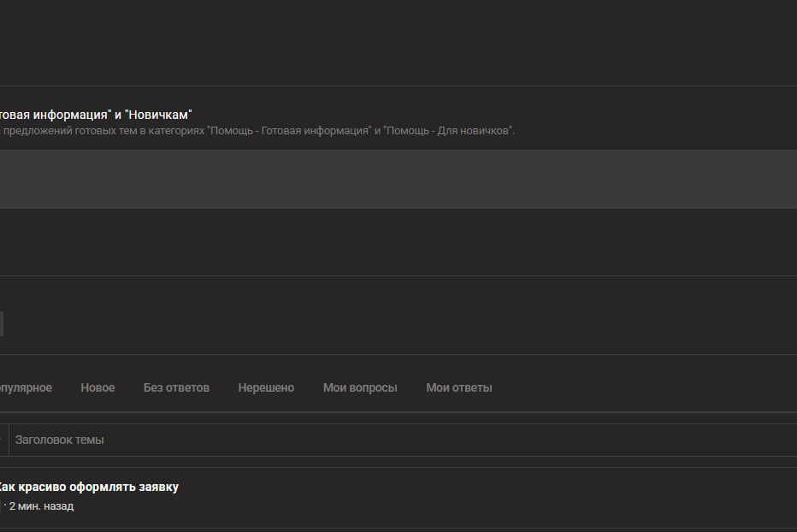Show threads under Без ответов
This screenshot has width=797, height=532.
pyautogui.click(x=176, y=387)
